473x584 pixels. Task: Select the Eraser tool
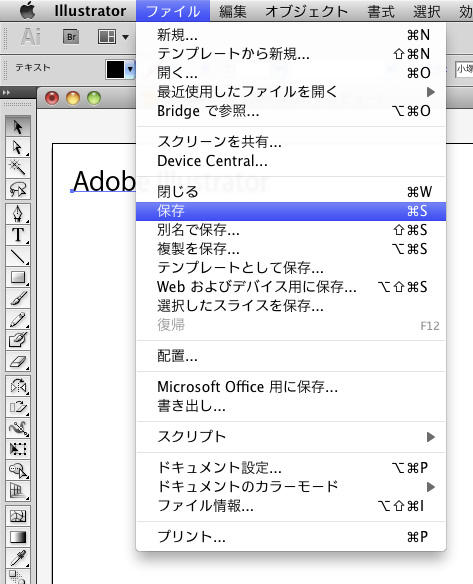18,361
